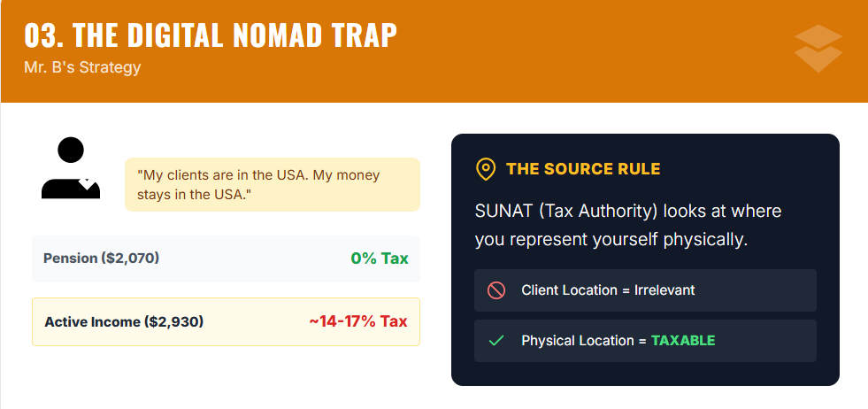Click the stacked layers icon in header
The image size is (868, 409).
tap(818, 49)
